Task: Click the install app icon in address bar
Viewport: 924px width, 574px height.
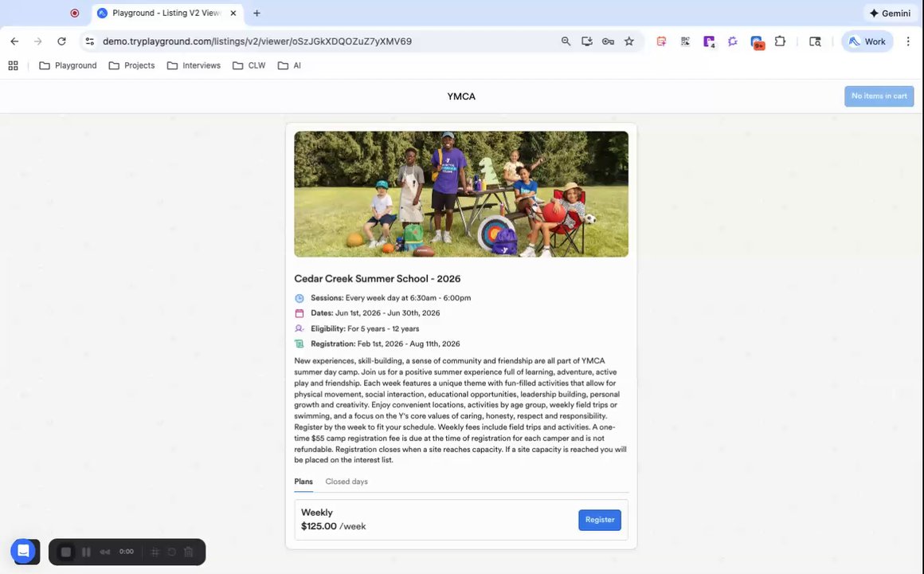Action: 587,41
